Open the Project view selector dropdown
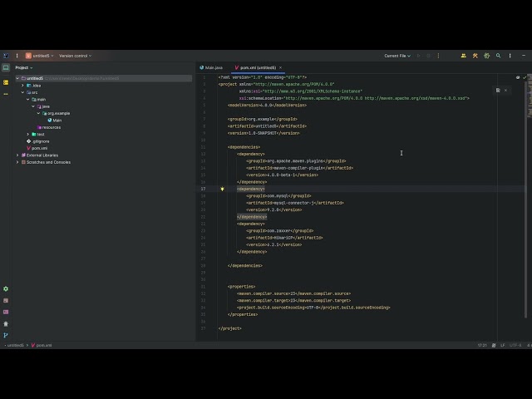 coord(24,67)
